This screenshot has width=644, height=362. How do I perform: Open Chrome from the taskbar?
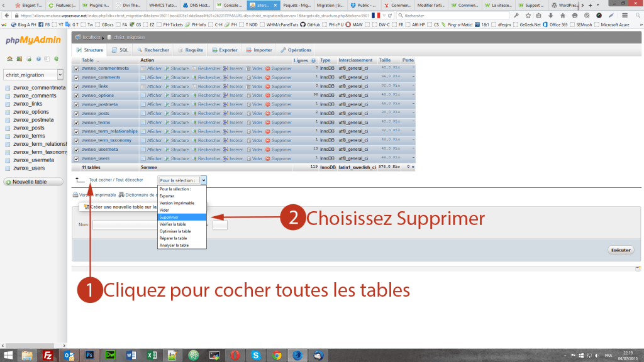(x=277, y=356)
